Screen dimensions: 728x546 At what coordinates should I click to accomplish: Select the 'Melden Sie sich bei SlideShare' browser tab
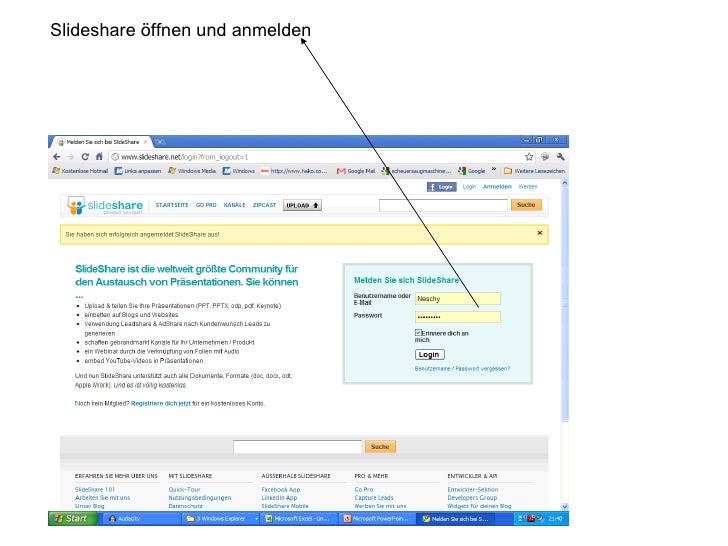click(x=101, y=142)
